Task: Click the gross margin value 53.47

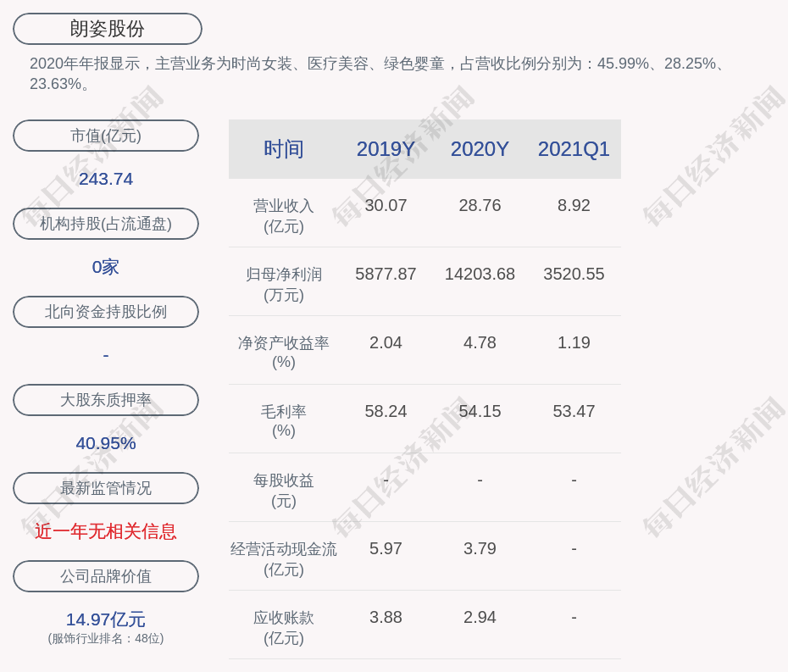Action: coord(574,411)
